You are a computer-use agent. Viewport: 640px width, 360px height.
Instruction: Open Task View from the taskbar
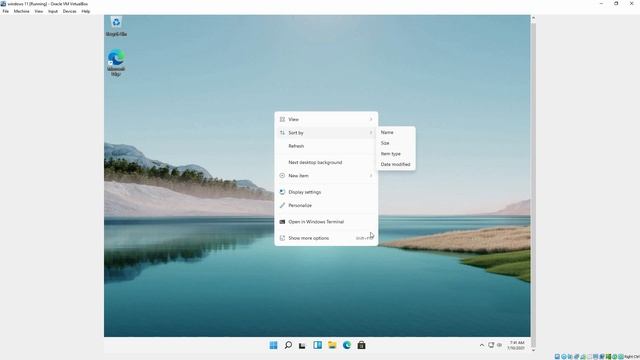(302, 345)
